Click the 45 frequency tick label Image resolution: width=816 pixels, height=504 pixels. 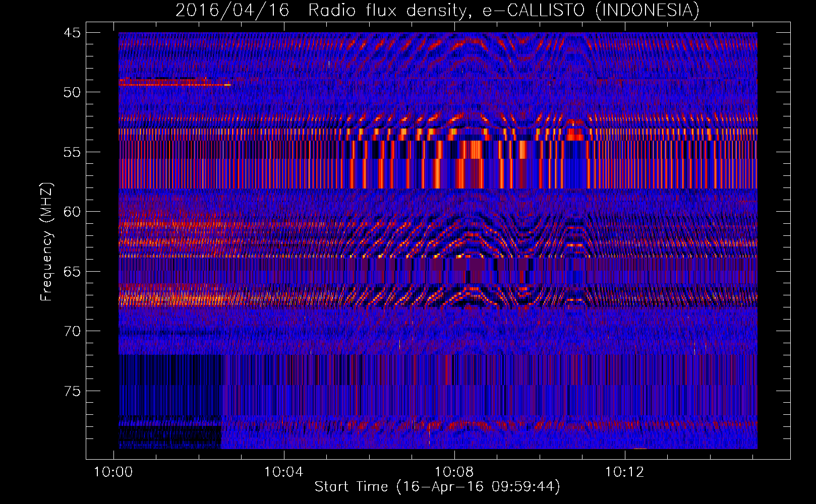(x=72, y=33)
